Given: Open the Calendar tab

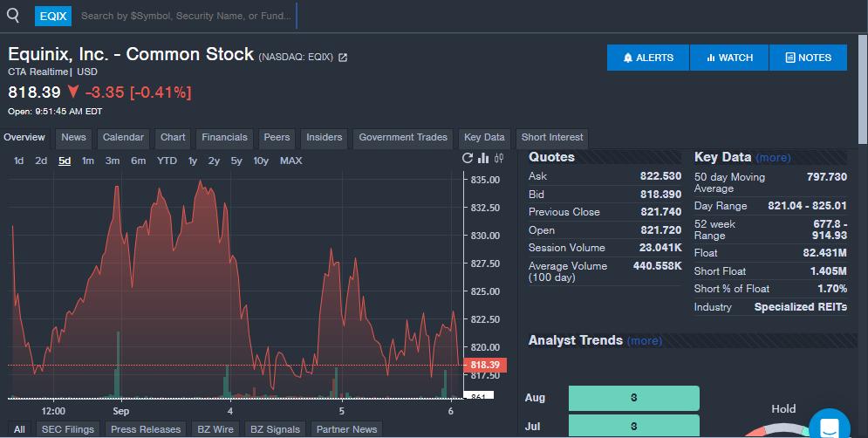Looking at the screenshot, I should 123,137.
